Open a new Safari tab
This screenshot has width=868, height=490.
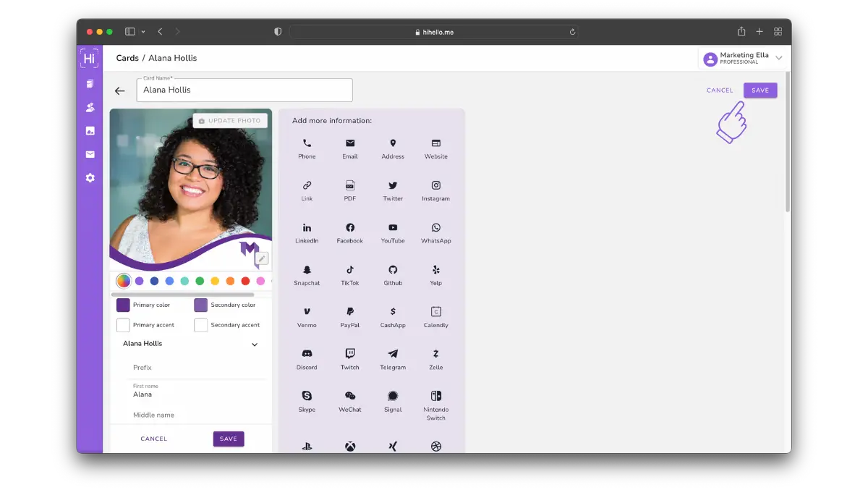tap(759, 32)
